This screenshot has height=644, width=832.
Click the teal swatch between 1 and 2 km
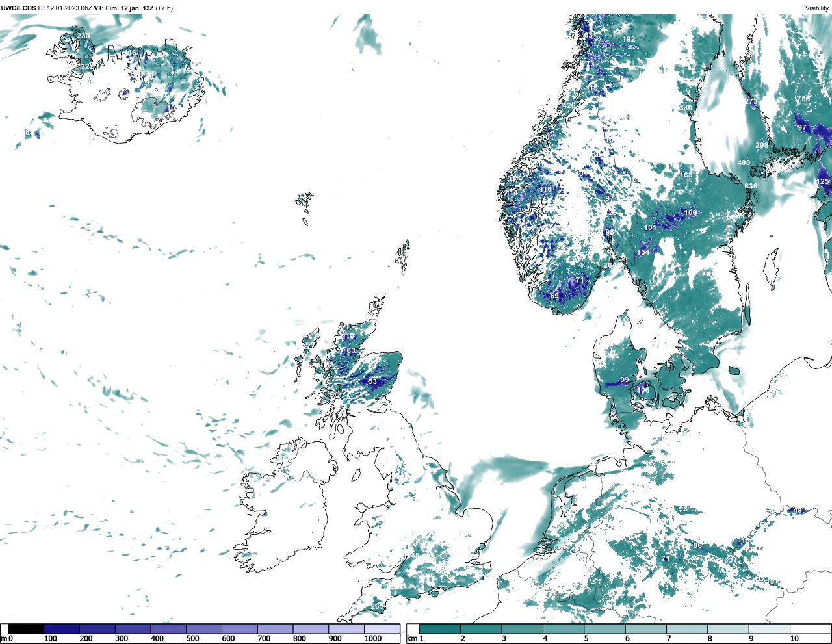coord(440,628)
